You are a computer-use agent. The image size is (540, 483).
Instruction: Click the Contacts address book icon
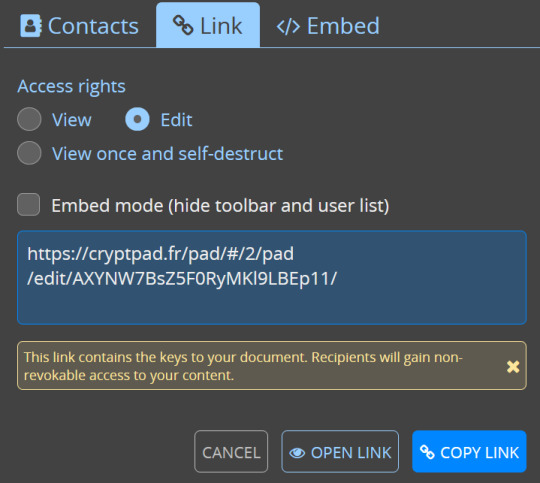point(31,25)
